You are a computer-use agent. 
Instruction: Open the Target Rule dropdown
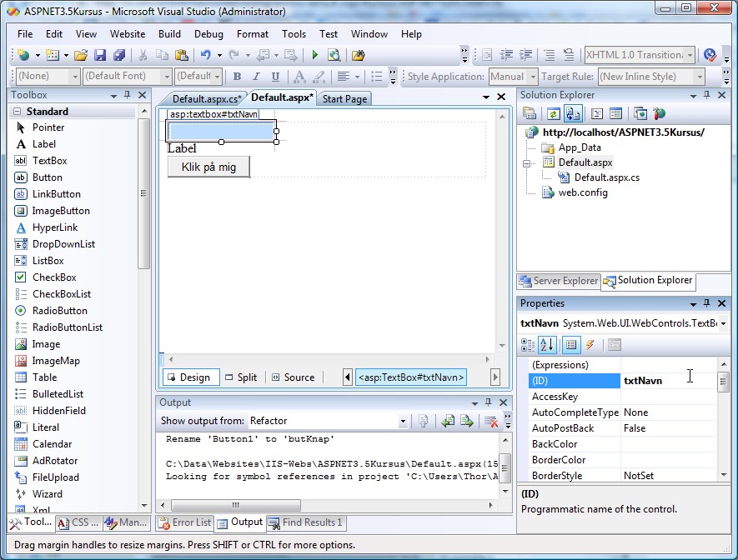pyautogui.click(x=700, y=76)
